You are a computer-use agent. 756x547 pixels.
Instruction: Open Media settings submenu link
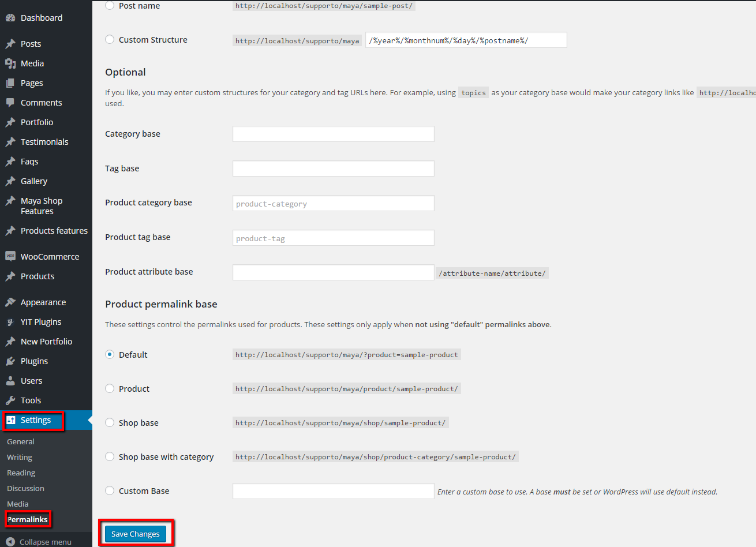[x=18, y=504]
